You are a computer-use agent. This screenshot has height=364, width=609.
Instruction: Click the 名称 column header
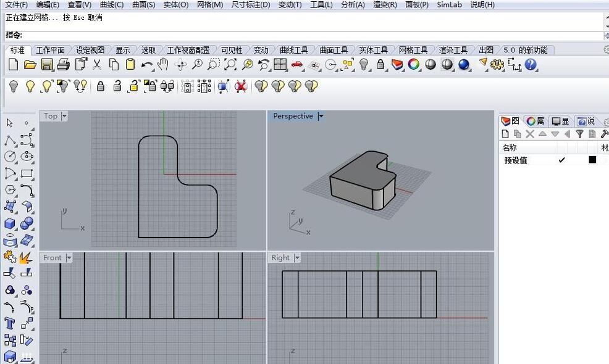pyautogui.click(x=510, y=147)
